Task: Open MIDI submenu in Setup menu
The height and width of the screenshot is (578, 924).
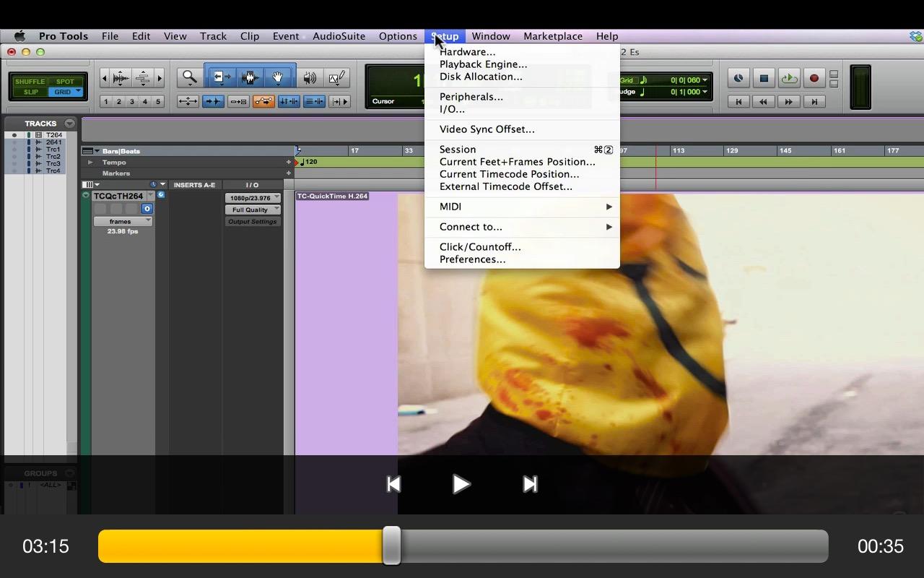Action: 522,207
